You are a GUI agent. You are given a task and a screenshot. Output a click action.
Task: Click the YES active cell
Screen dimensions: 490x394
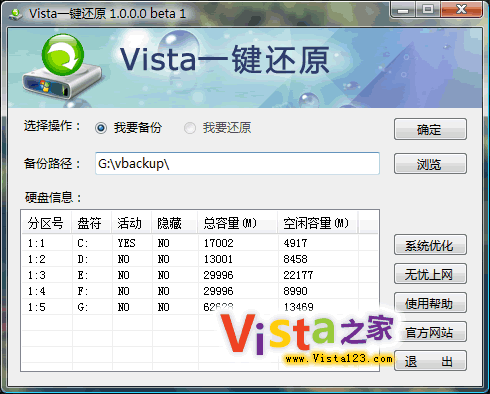click(126, 243)
